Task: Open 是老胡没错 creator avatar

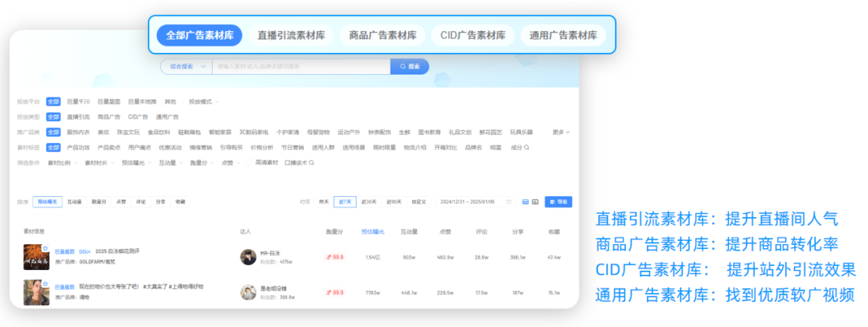Action: [248, 292]
